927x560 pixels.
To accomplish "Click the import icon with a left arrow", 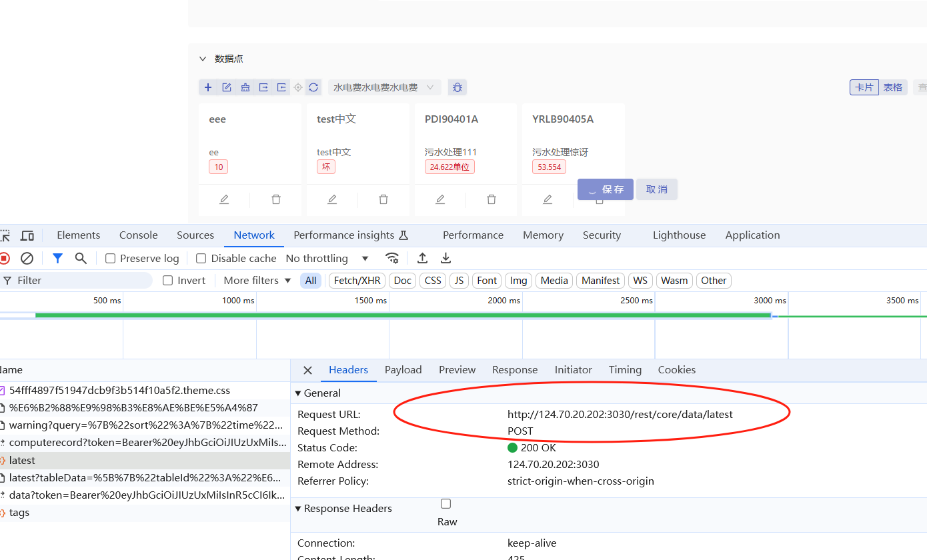I will [281, 87].
